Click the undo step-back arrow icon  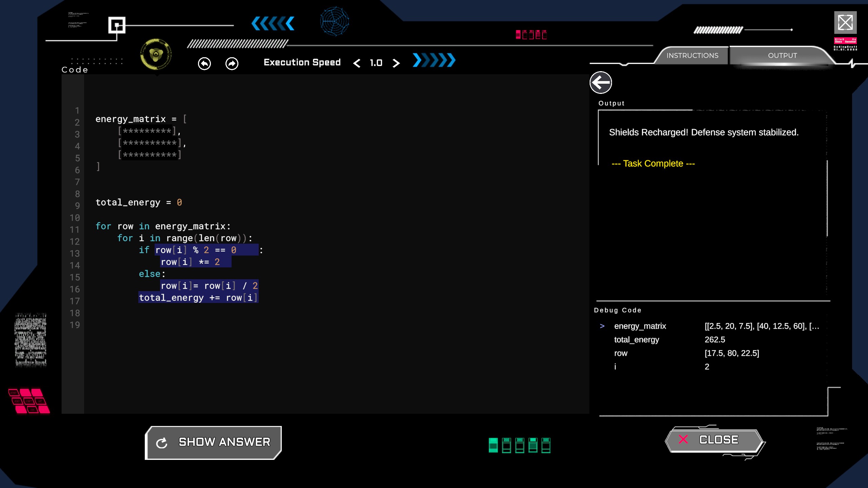[x=204, y=63]
